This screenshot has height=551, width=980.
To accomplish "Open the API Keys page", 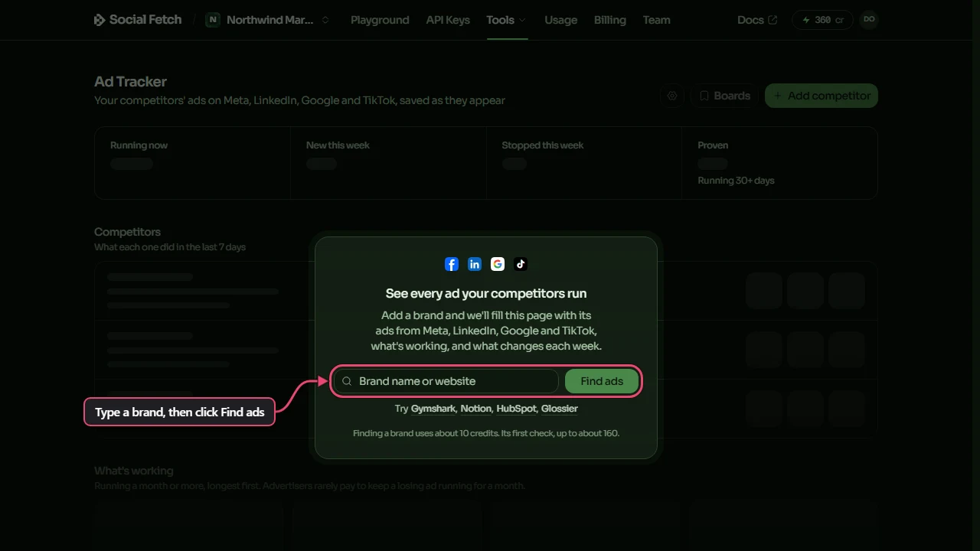I will pos(448,20).
